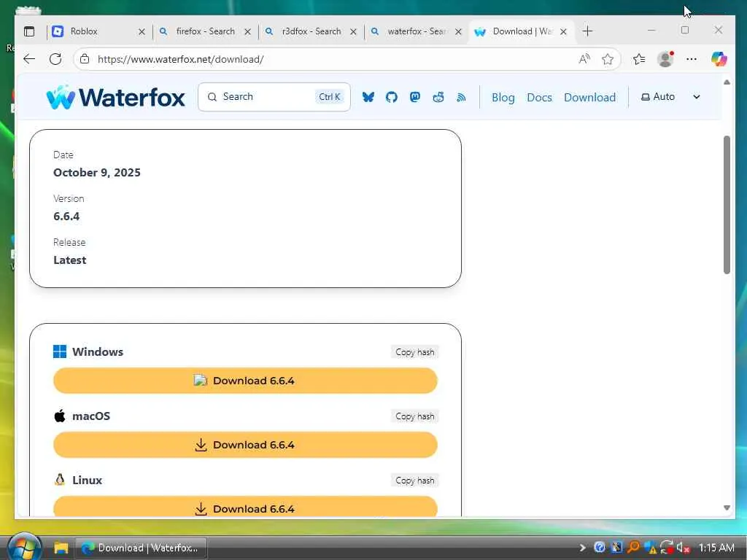
Task: Switch to the r3dfox - Search tab
Action: (x=311, y=31)
